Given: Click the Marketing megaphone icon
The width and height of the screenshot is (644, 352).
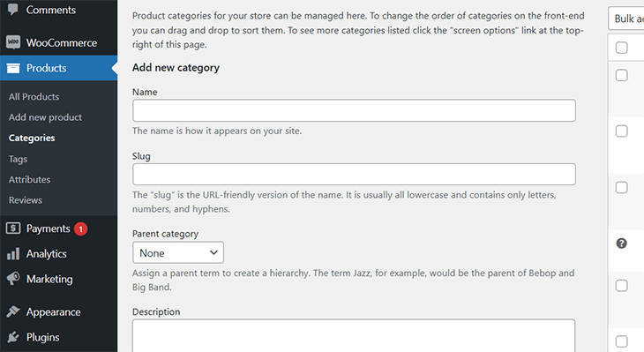Looking at the screenshot, I should [13, 279].
